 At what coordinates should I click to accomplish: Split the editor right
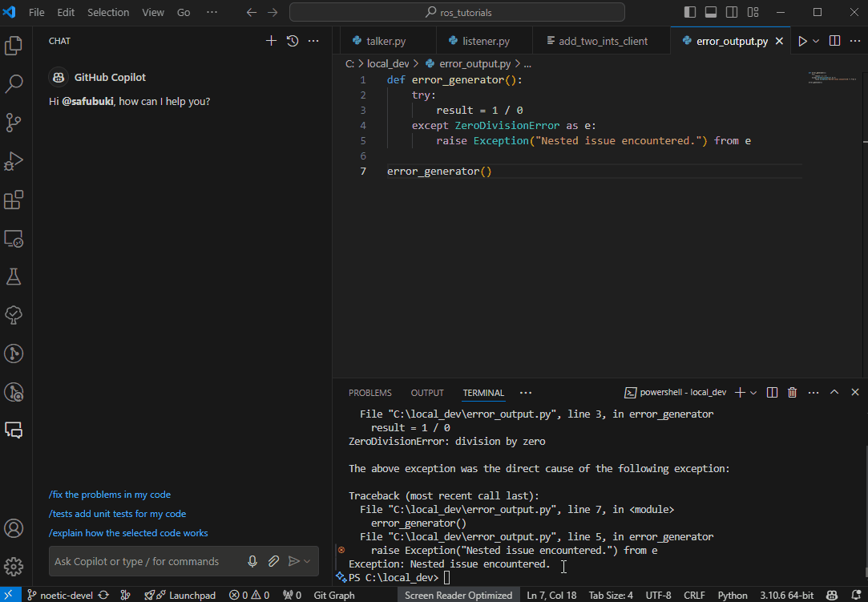pyautogui.click(x=835, y=41)
